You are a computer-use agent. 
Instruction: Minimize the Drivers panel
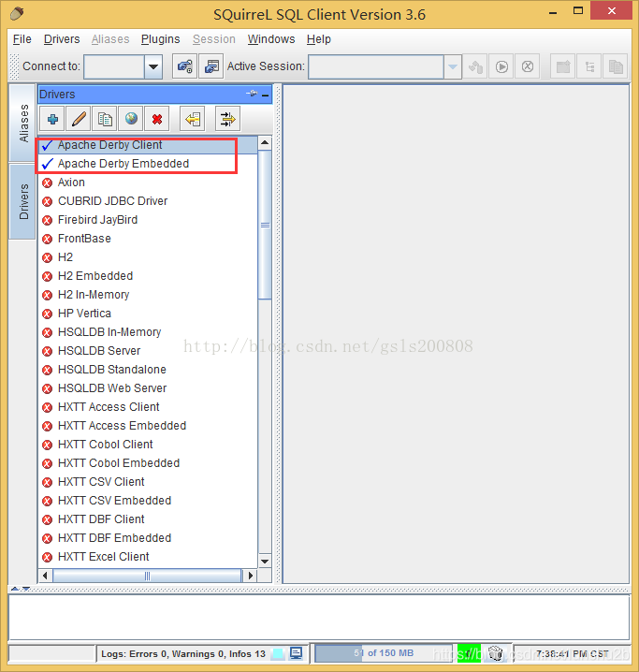pos(266,95)
